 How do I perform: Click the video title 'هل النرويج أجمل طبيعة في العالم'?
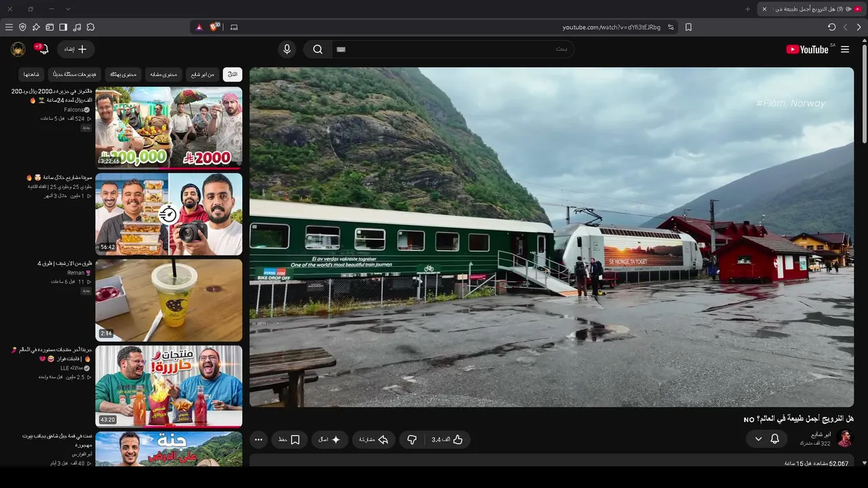[x=799, y=419]
